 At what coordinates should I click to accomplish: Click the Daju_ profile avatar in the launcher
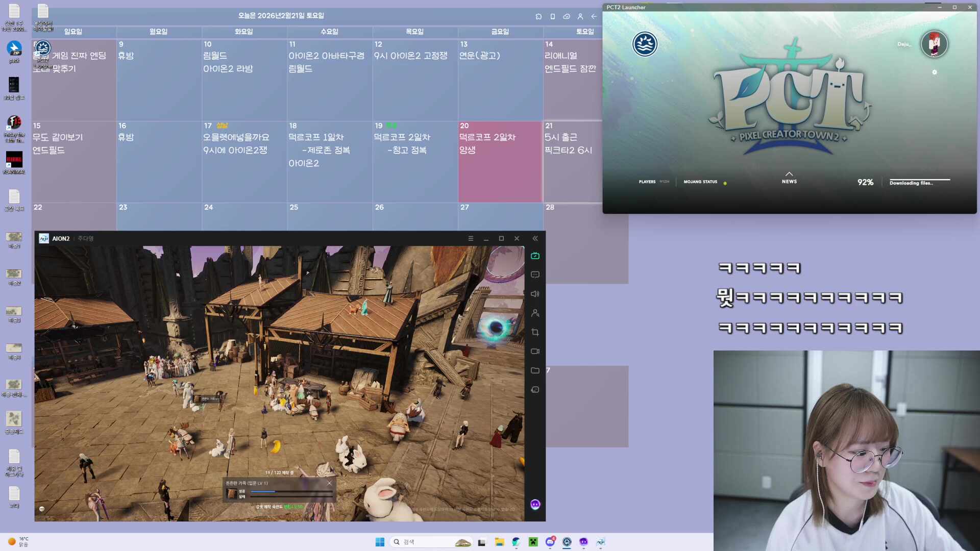tap(934, 44)
